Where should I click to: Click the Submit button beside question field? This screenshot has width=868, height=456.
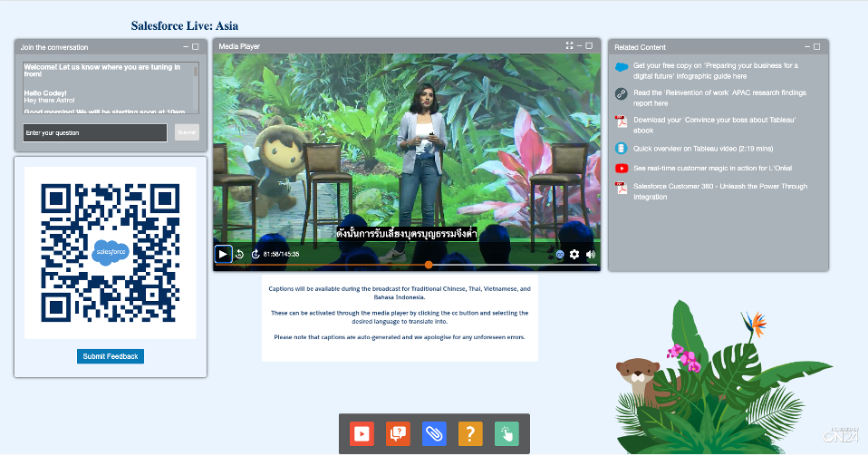coord(188,132)
